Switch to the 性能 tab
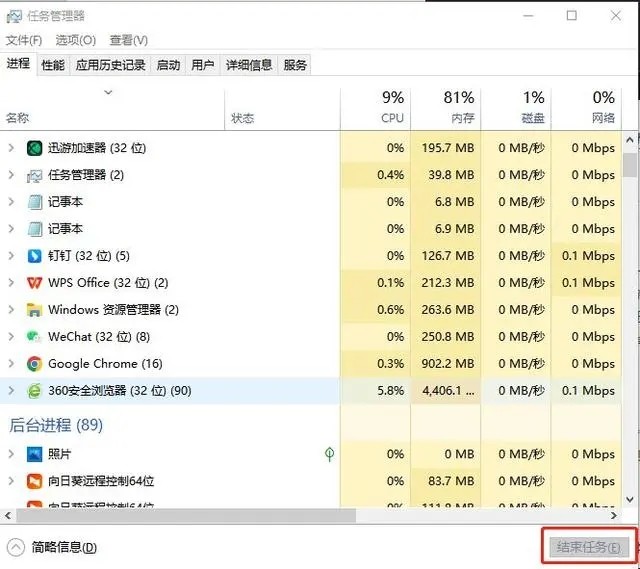This screenshot has height=569, width=640. coord(53,65)
